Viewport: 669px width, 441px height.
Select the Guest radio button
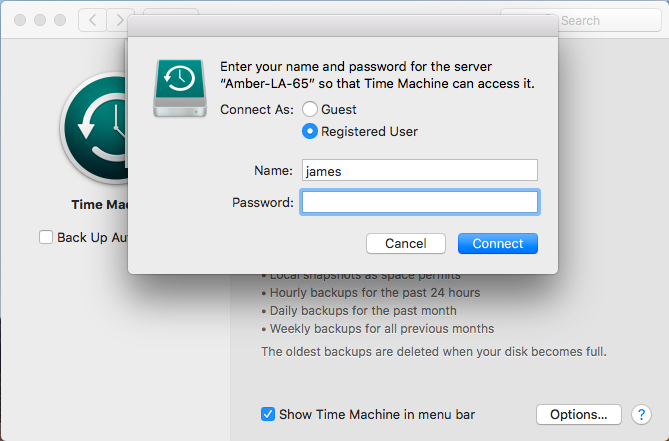pos(310,109)
